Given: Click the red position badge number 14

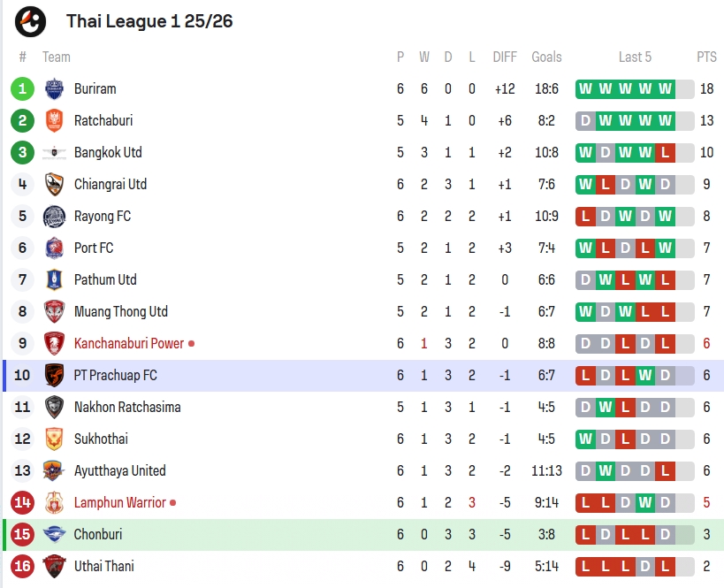Looking at the screenshot, I should pos(22,502).
